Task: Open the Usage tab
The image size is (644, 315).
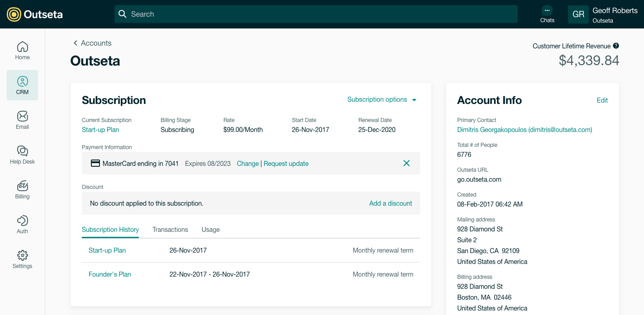Action: (210, 230)
